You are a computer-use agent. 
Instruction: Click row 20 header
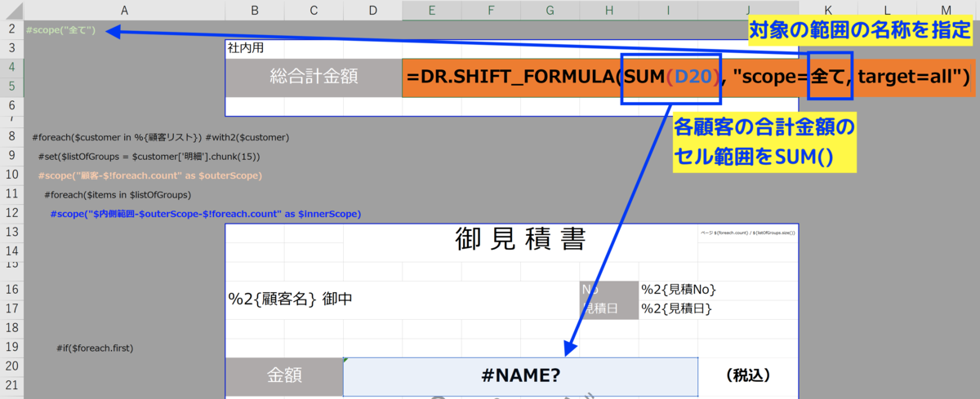click(11, 366)
